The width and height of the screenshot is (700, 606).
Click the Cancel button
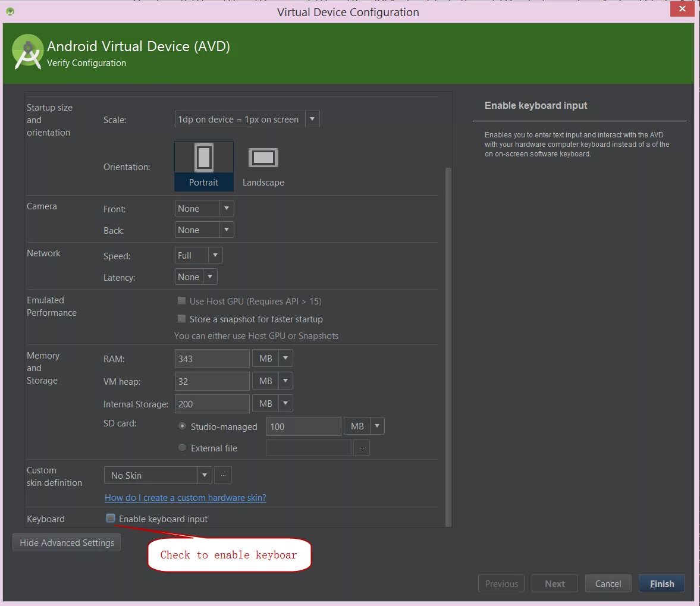608,583
